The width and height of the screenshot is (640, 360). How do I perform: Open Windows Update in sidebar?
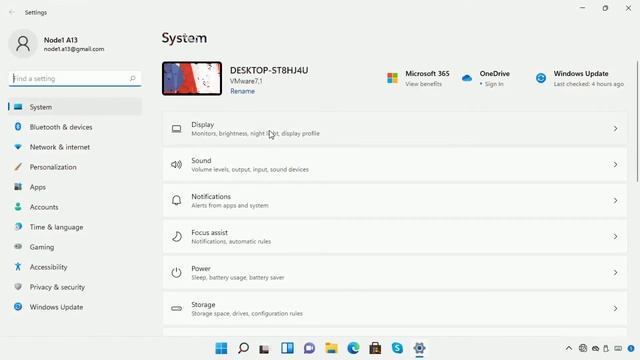(x=75, y=307)
